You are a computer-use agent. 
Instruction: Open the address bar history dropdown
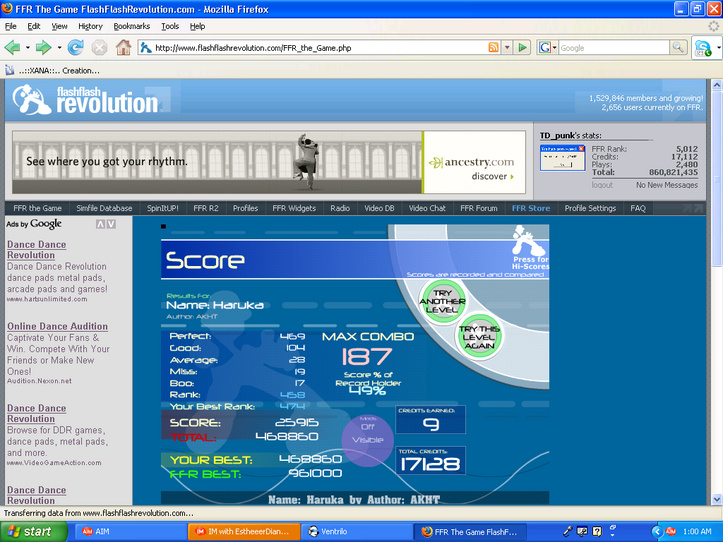coord(507,48)
